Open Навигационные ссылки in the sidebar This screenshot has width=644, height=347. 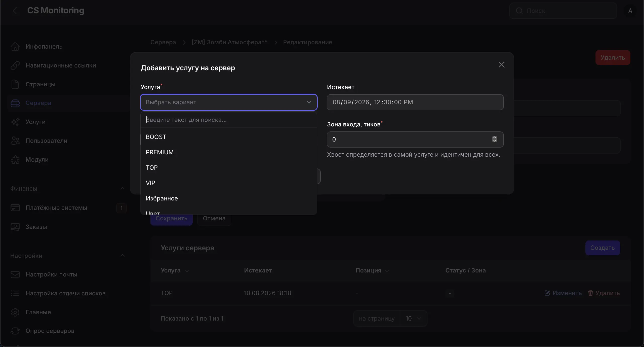68,65
